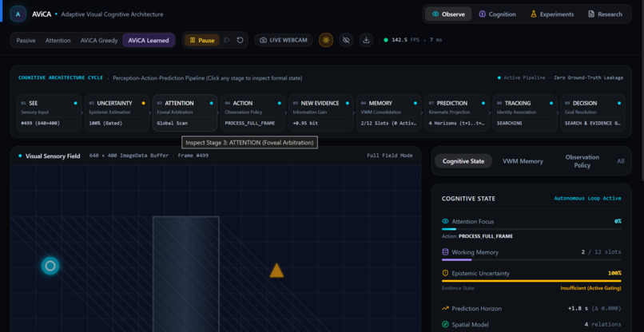
Task: Click the Autonomous Loop Active status
Action: 588,199
